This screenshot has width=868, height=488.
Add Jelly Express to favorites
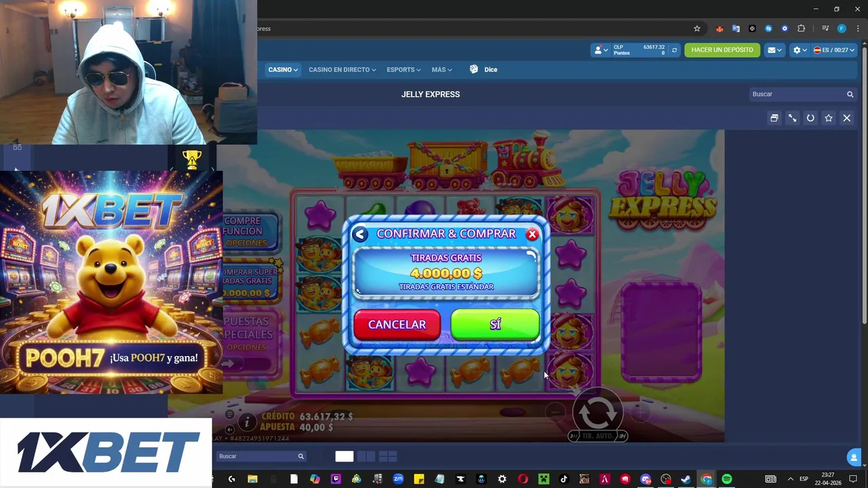click(x=829, y=118)
